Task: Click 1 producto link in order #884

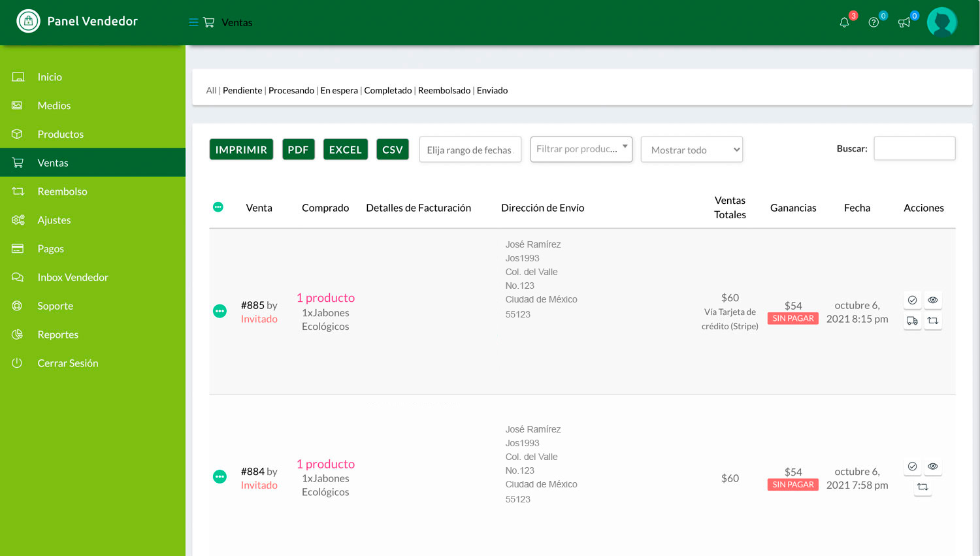Action: [325, 464]
